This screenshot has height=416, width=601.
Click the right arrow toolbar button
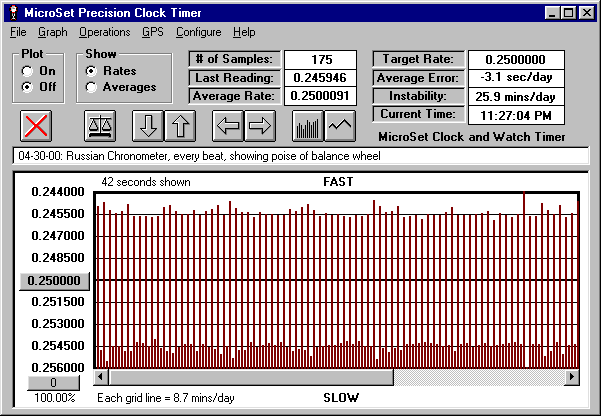pyautogui.click(x=260, y=126)
